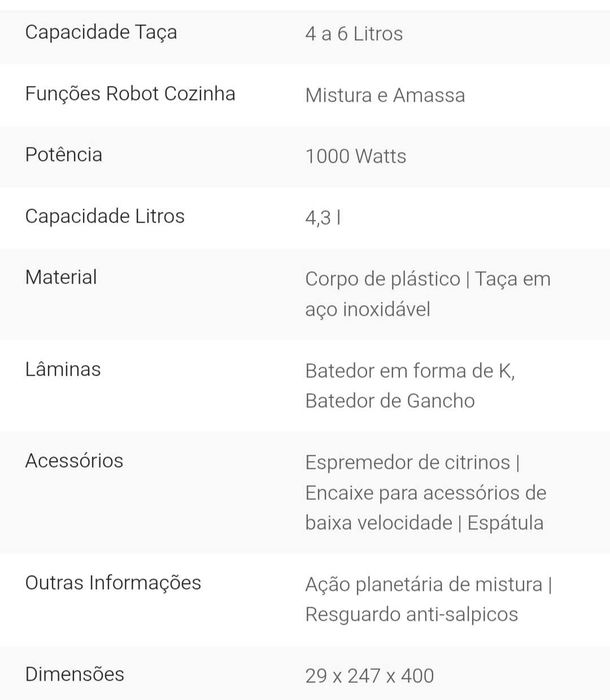Click the Lâminas label
This screenshot has width=610, height=700.
[x=63, y=369]
